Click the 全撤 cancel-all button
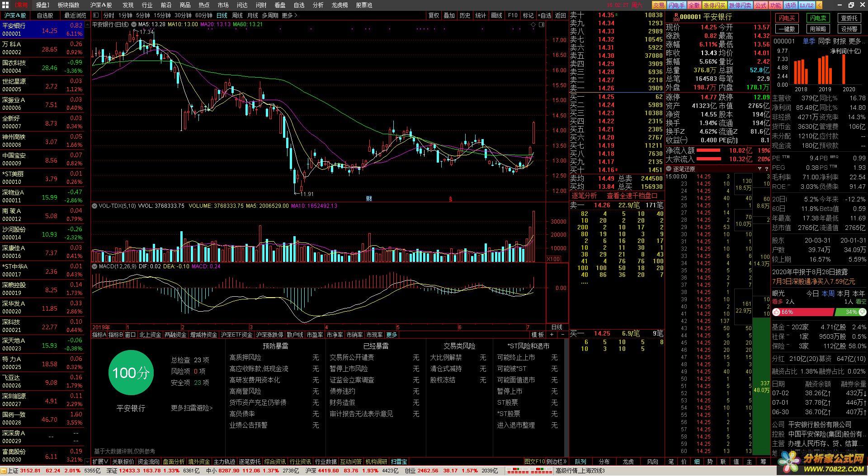Screen dimensions: 868x476 694,5
